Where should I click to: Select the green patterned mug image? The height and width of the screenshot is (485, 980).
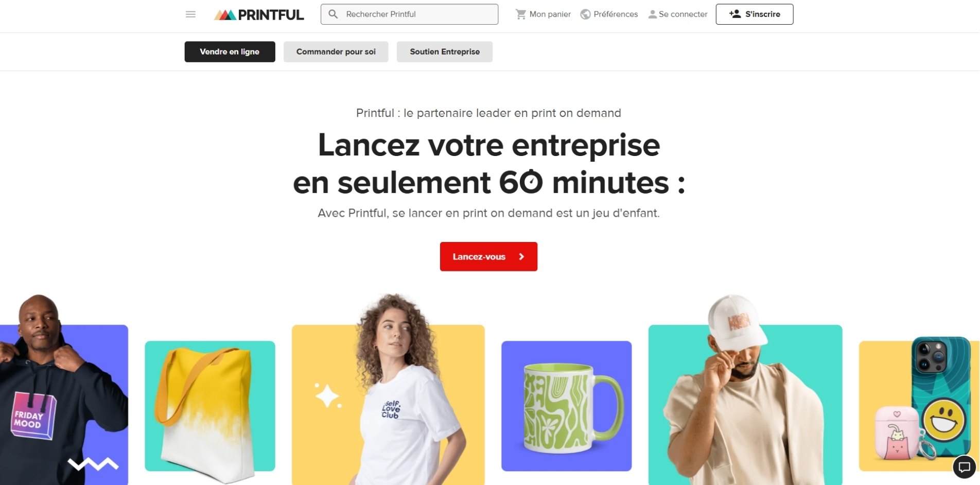pyautogui.click(x=566, y=406)
